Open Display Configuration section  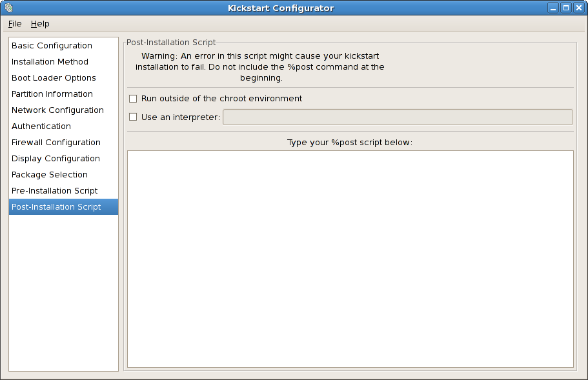click(54, 158)
